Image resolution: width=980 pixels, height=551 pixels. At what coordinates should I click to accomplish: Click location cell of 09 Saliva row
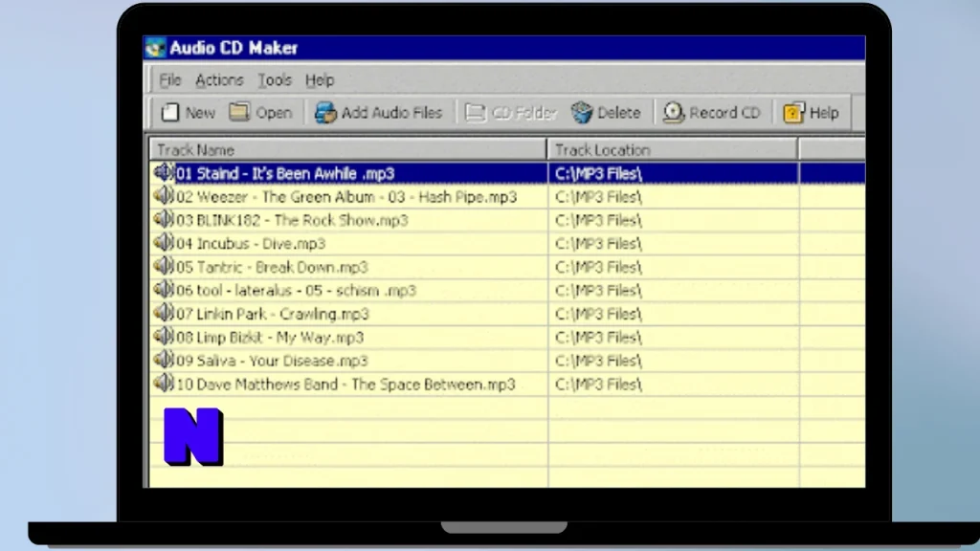pos(674,361)
